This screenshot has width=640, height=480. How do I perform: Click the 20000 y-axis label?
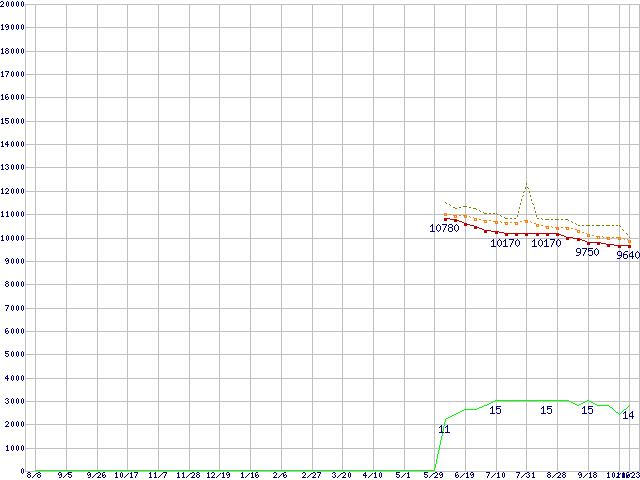coord(13,4)
